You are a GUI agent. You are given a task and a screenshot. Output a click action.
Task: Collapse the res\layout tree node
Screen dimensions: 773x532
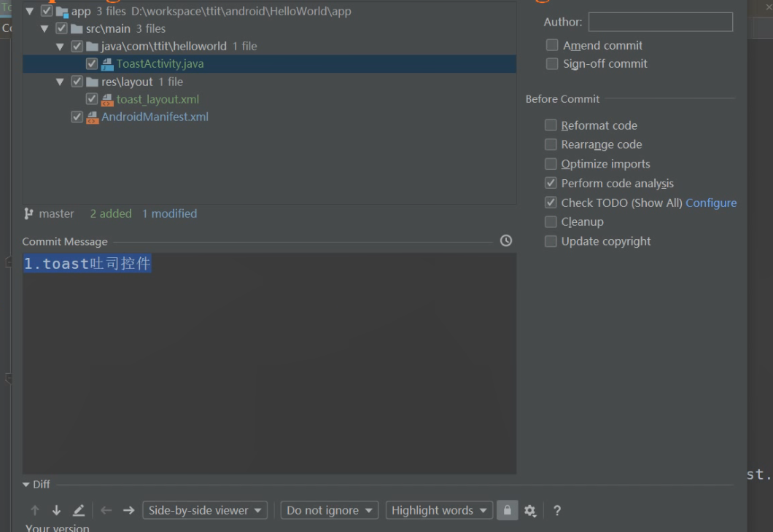[60, 82]
